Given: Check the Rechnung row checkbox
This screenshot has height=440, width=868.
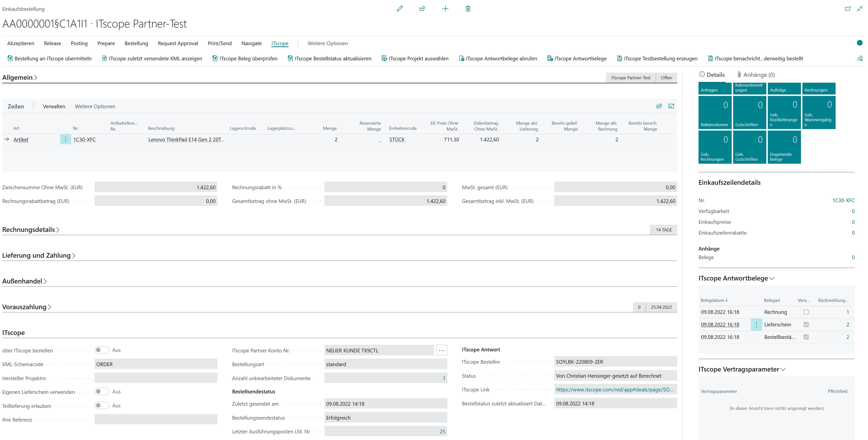Looking at the screenshot, I should [x=806, y=312].
